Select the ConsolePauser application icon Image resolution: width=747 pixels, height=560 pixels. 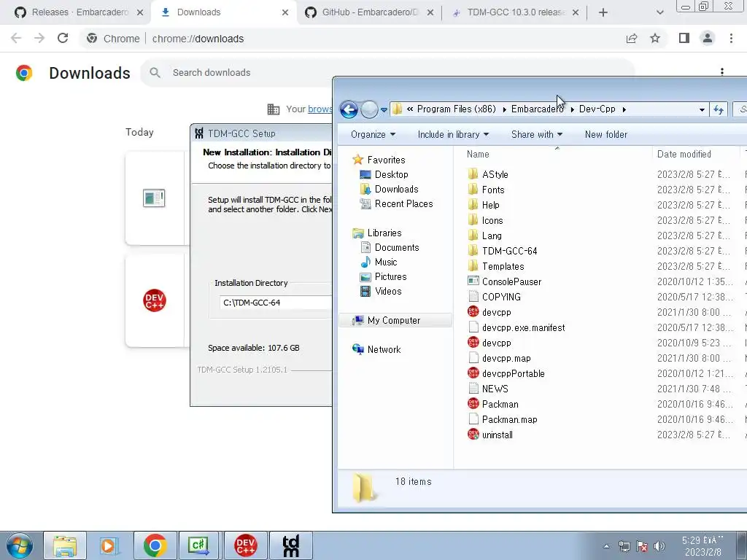coord(473,281)
